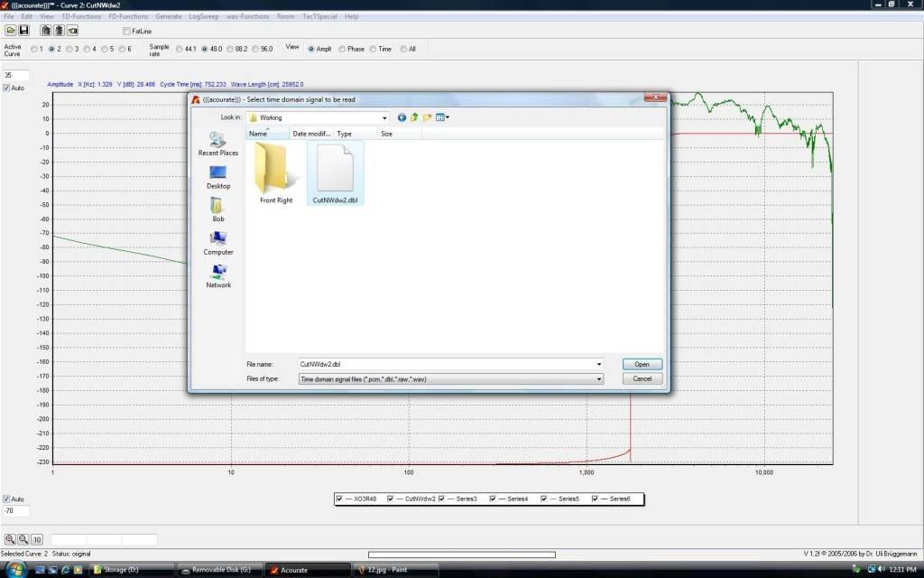924x578 pixels.
Task: Click Cancel button in file dialog
Action: click(642, 378)
